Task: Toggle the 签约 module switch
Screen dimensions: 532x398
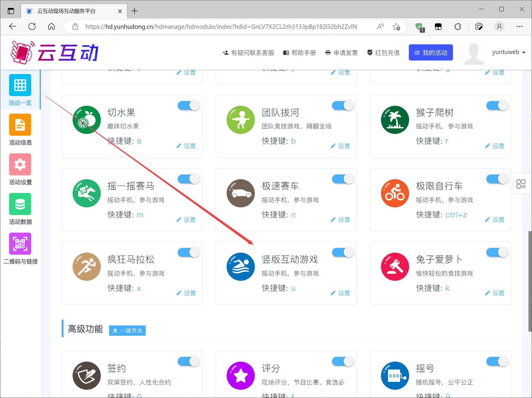Action: 189,361
